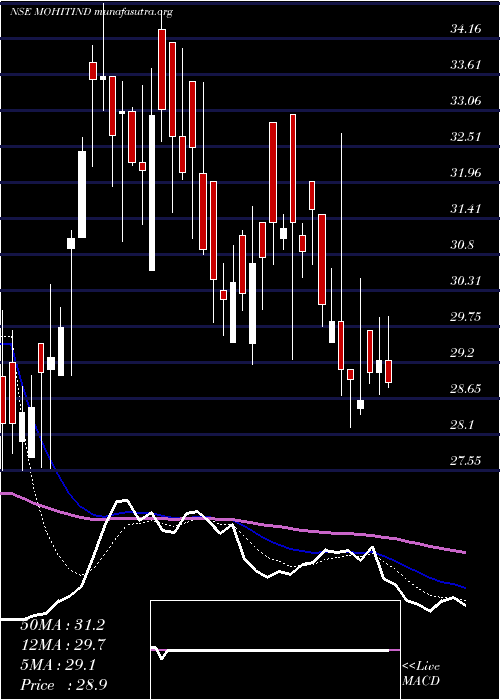Click the 50MA : 31.2 legend text
This screenshot has height=700, width=500.
[x=63, y=625]
